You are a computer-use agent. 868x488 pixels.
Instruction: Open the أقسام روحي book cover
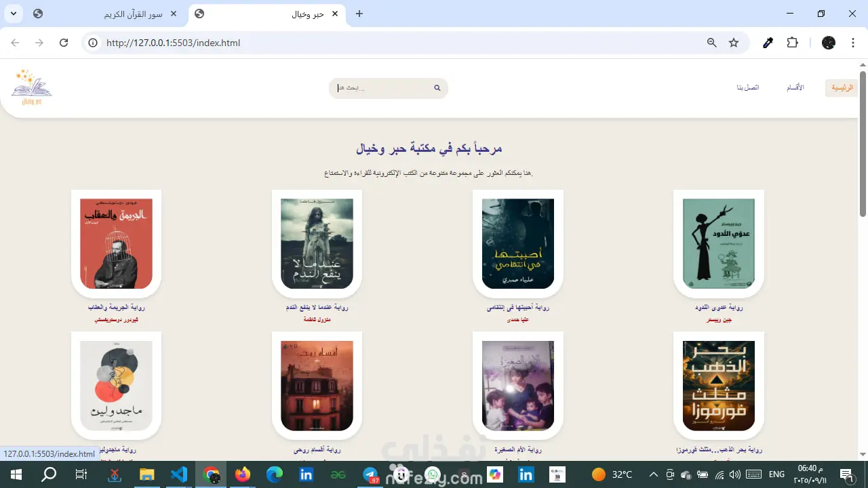coord(317,386)
